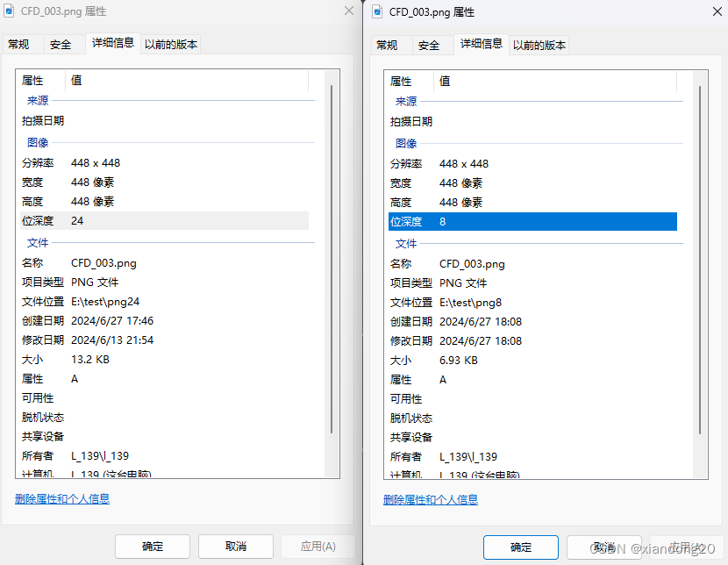The width and height of the screenshot is (728, 565).
Task: Select 宽度 448 像素 row in right window
Action: (x=532, y=183)
